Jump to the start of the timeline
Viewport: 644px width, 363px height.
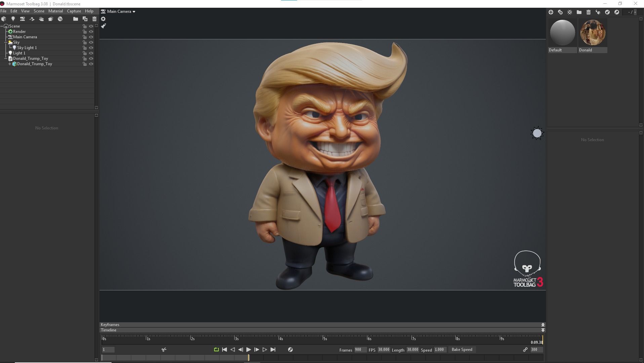[x=225, y=350]
